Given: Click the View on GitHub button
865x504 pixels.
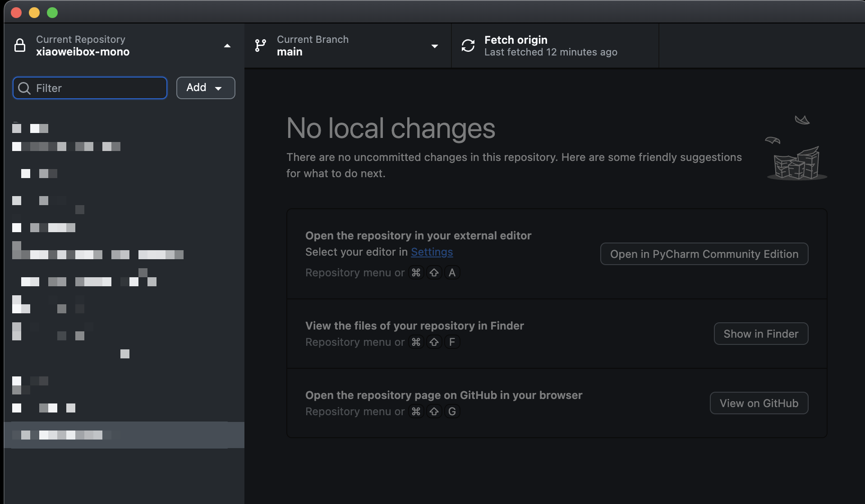Looking at the screenshot, I should 759,403.
